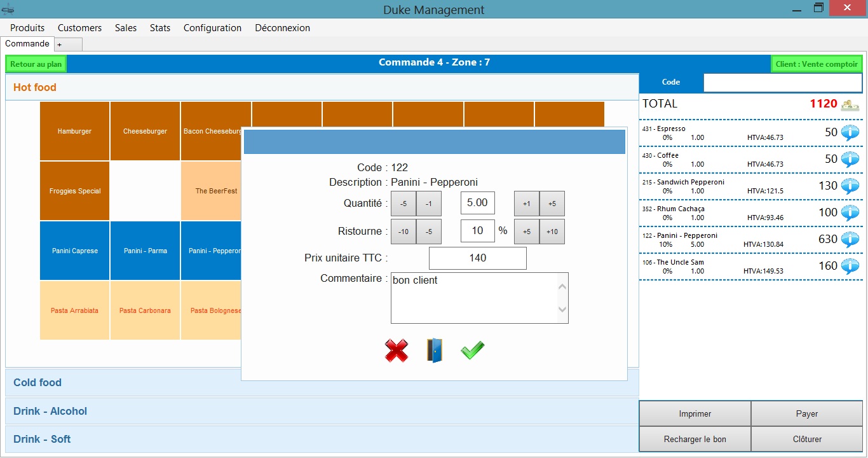Image resolution: width=868 pixels, height=458 pixels.
Task: Click the Prix unitaire TTC field
Action: 477,258
